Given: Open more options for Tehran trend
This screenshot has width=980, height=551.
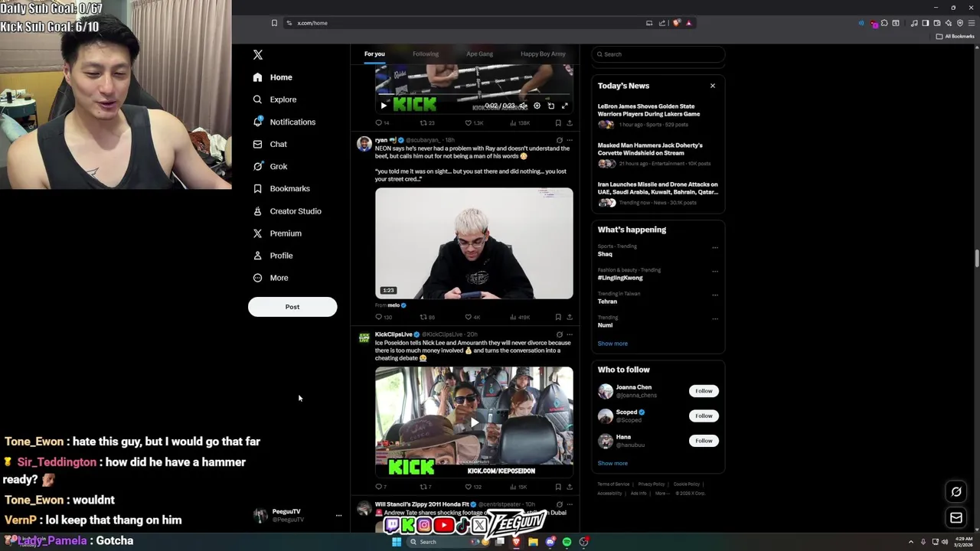Looking at the screenshot, I should point(715,295).
